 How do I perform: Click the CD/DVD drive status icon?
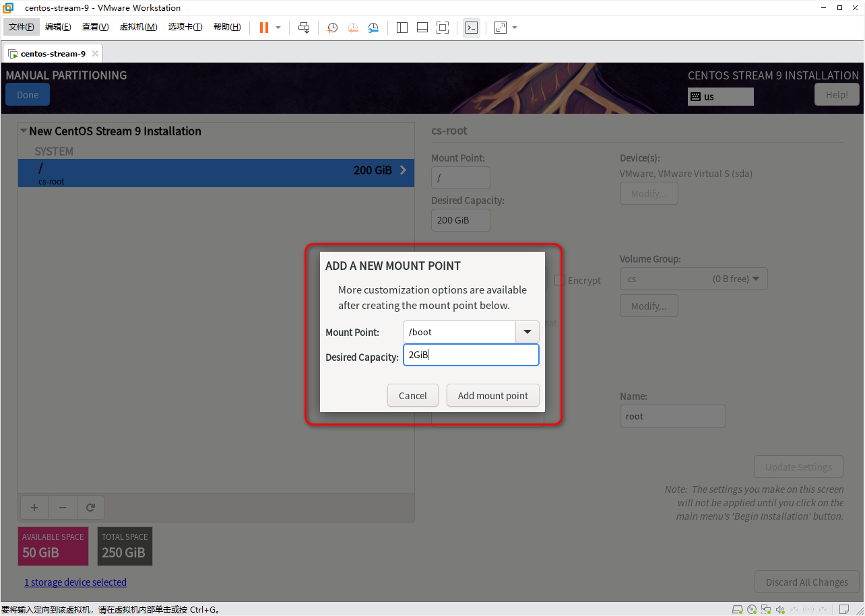tap(752, 610)
